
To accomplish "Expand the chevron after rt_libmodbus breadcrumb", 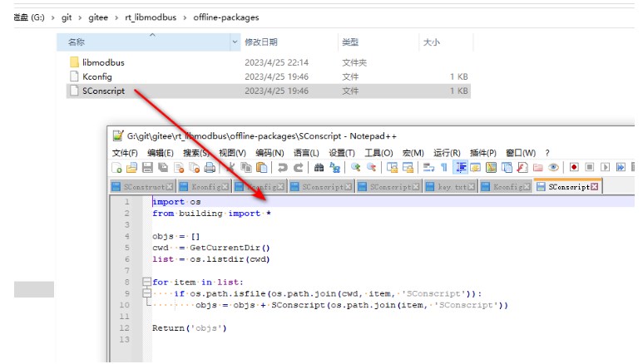I will (x=185, y=17).
